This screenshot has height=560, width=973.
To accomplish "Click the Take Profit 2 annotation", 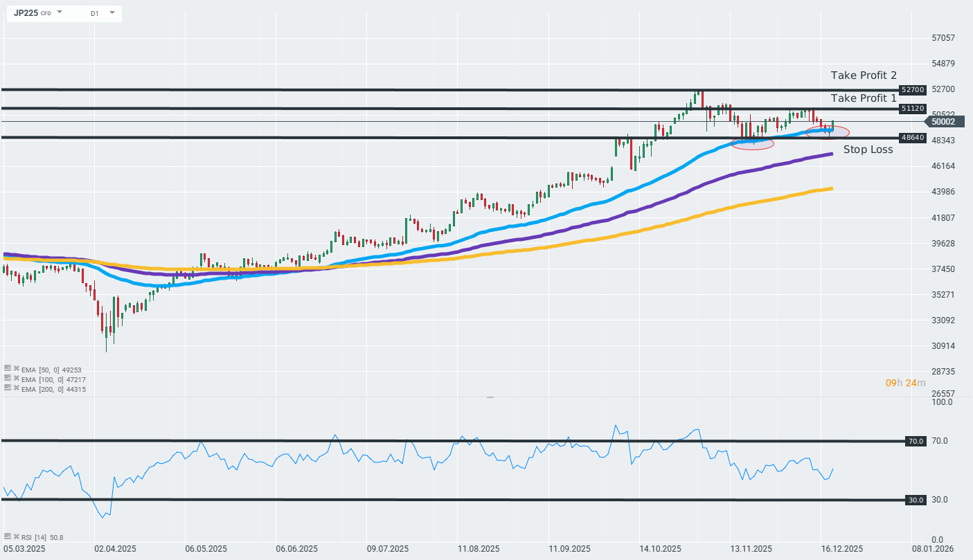I will tap(863, 75).
